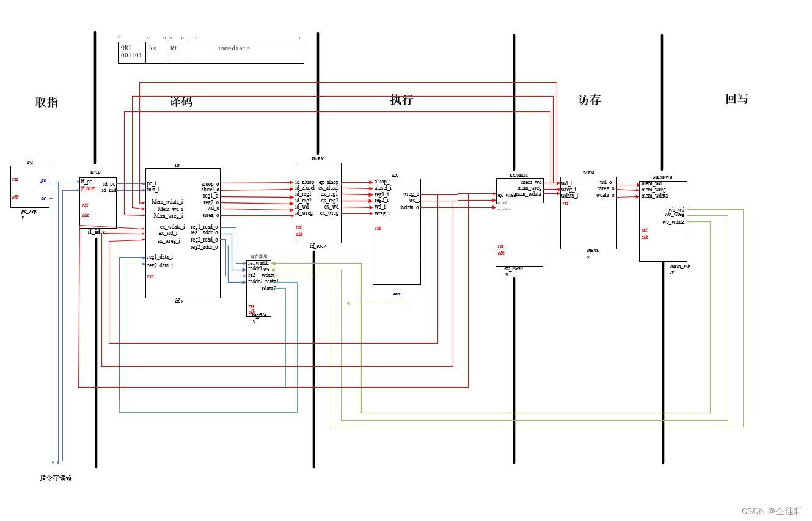Viewport: 812px width, 521px height.
Task: Click the id_ex.v file label
Action: coord(318,246)
